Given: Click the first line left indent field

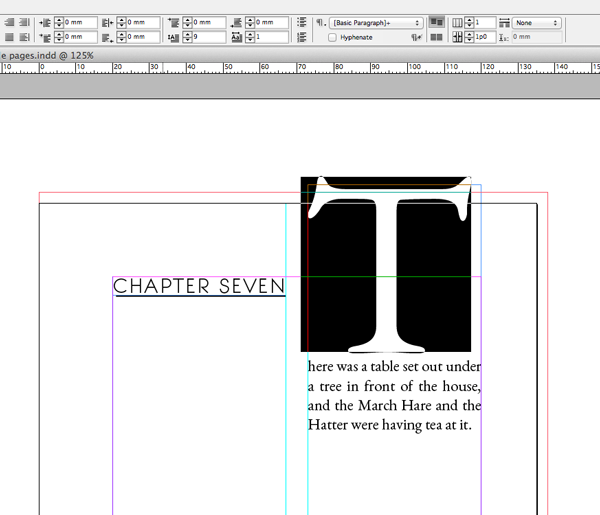Looking at the screenshot, I should (x=80, y=37).
